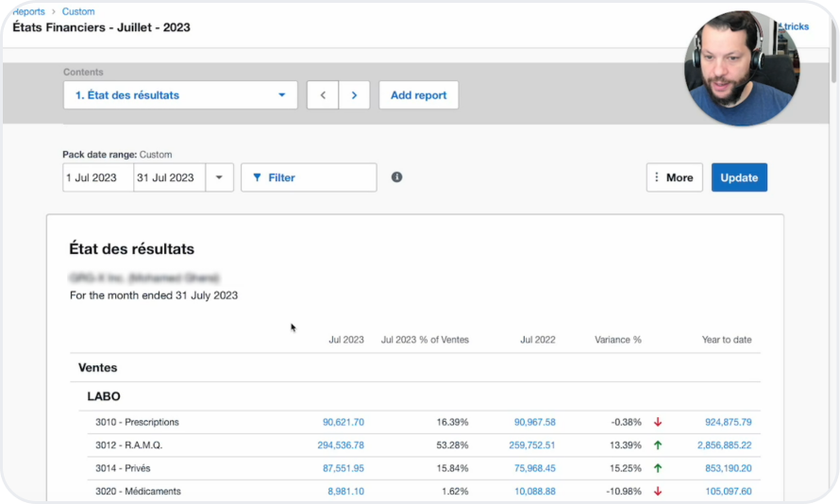
Task: Click the next report arrow button
Action: pyautogui.click(x=354, y=95)
